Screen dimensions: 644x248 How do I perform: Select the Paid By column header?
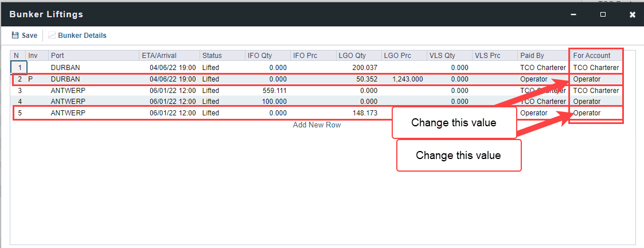pos(532,56)
